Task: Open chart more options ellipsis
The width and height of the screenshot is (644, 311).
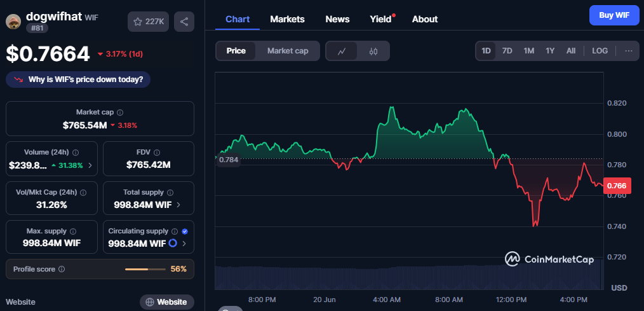Action: click(628, 51)
